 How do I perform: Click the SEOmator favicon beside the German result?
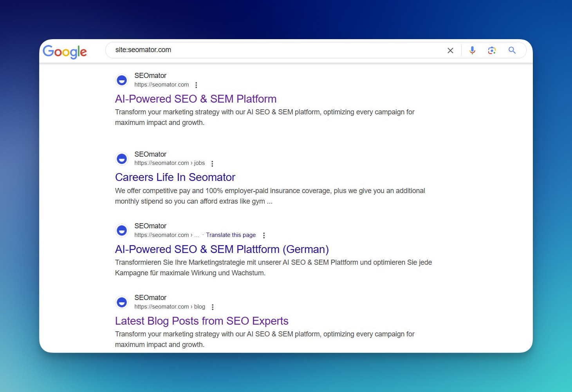(122, 230)
